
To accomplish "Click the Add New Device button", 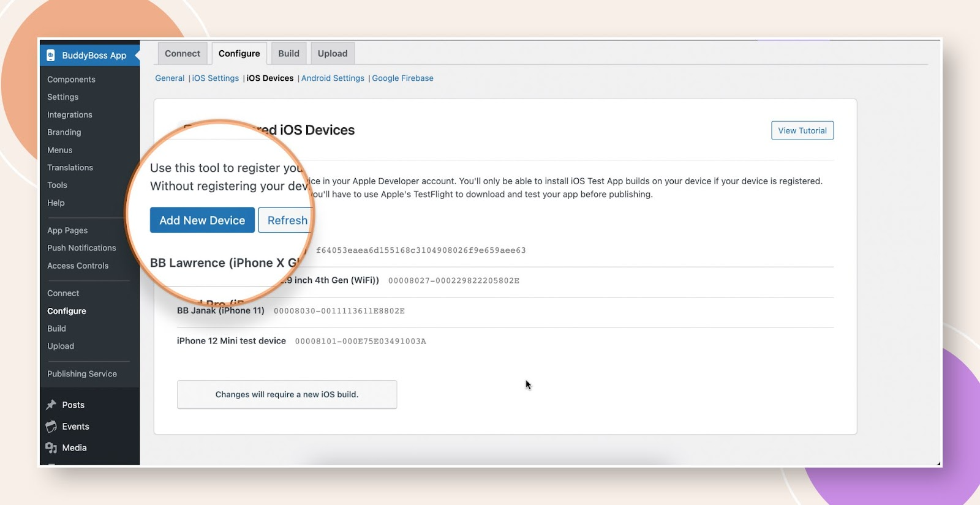I will (202, 220).
